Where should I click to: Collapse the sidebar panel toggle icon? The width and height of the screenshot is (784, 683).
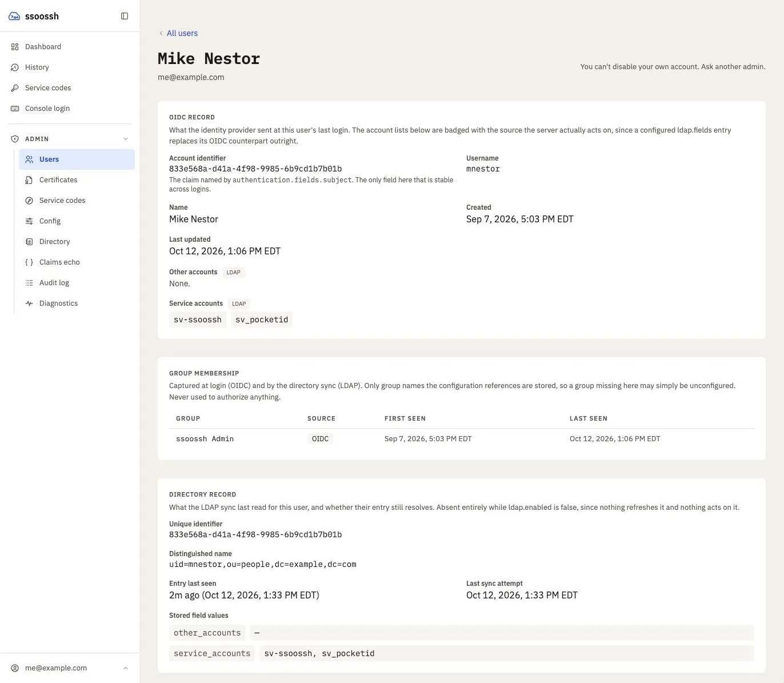click(x=125, y=16)
